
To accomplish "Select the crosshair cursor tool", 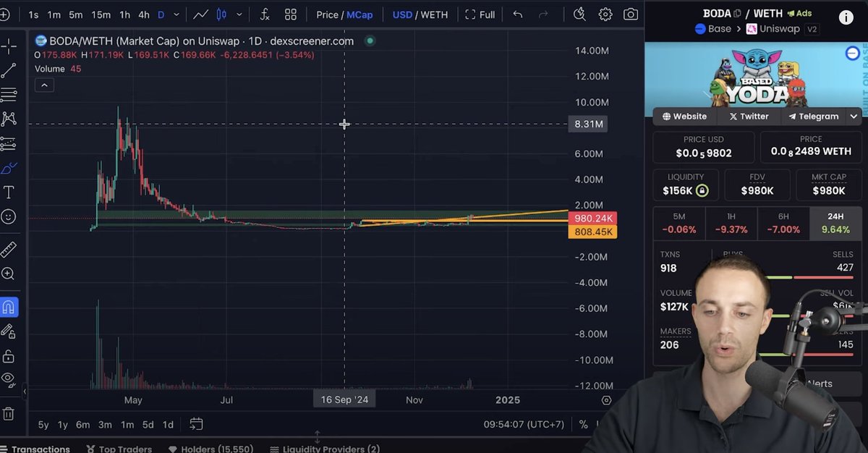I will (x=9, y=47).
